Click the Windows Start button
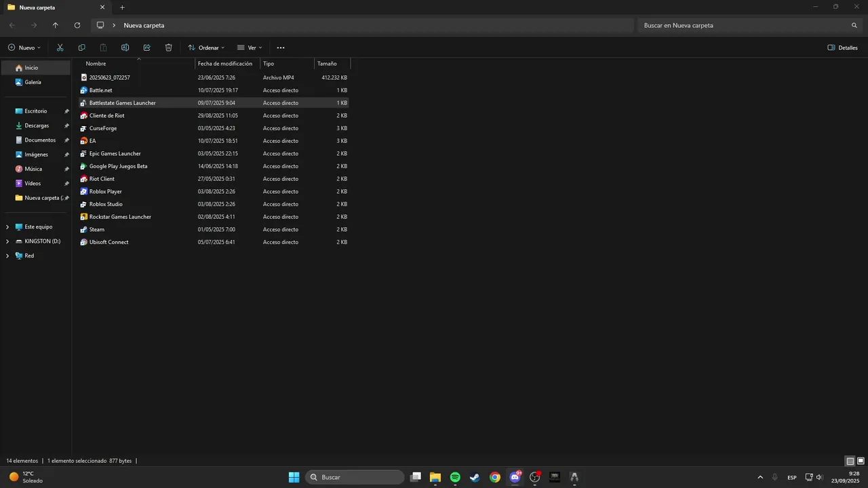Screen dimensions: 868x488 [294, 477]
